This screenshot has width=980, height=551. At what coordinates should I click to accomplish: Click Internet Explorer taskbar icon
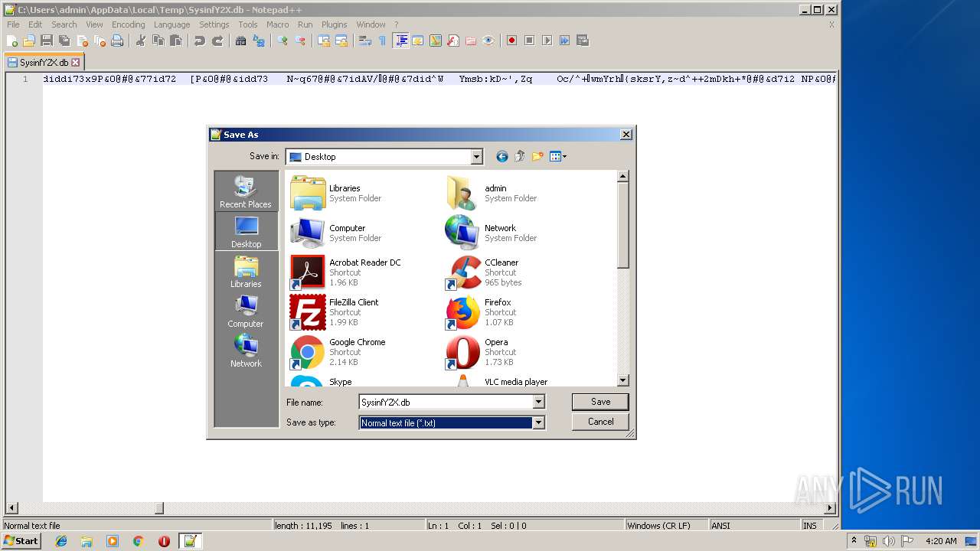(x=61, y=541)
